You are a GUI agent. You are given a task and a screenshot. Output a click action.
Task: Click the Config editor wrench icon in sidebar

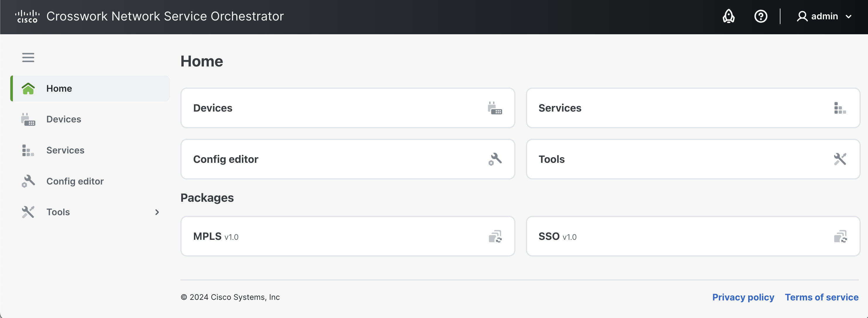pyautogui.click(x=28, y=181)
